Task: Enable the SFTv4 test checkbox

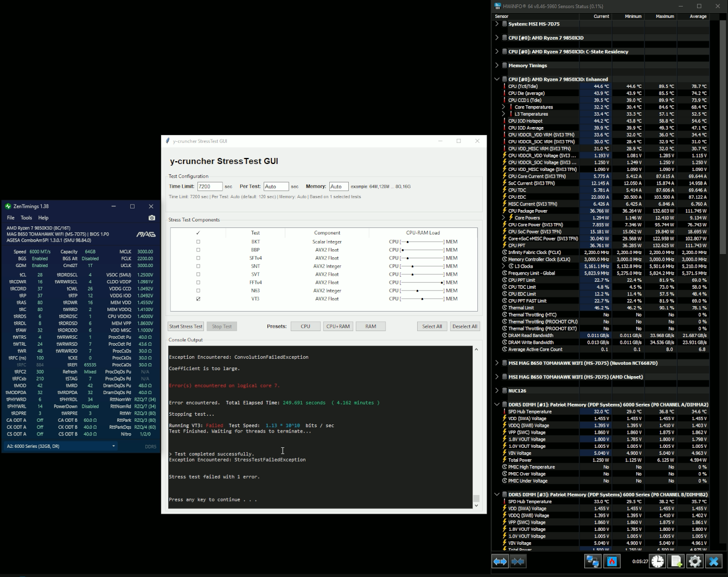Action: [198, 258]
